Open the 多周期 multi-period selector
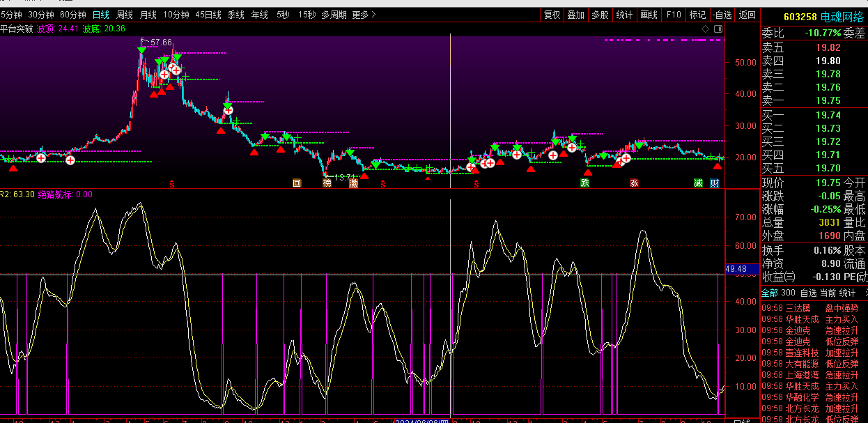Viewport: 868px width, 423px height. pyautogui.click(x=334, y=15)
